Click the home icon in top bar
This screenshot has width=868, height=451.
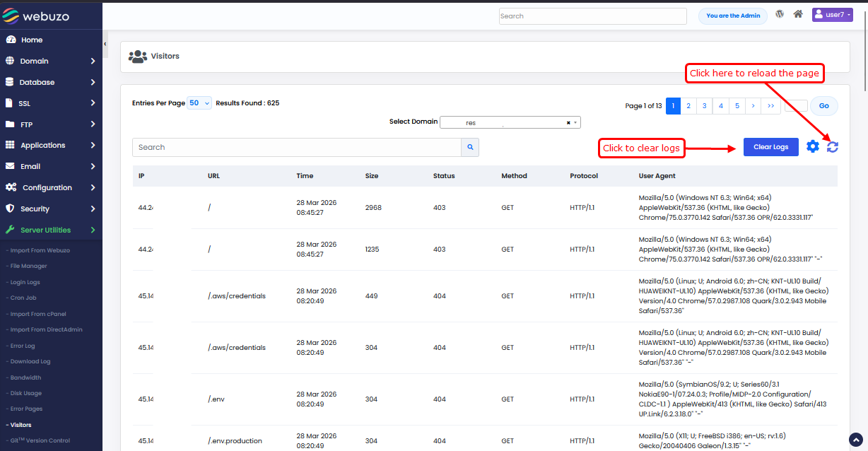[x=798, y=14]
